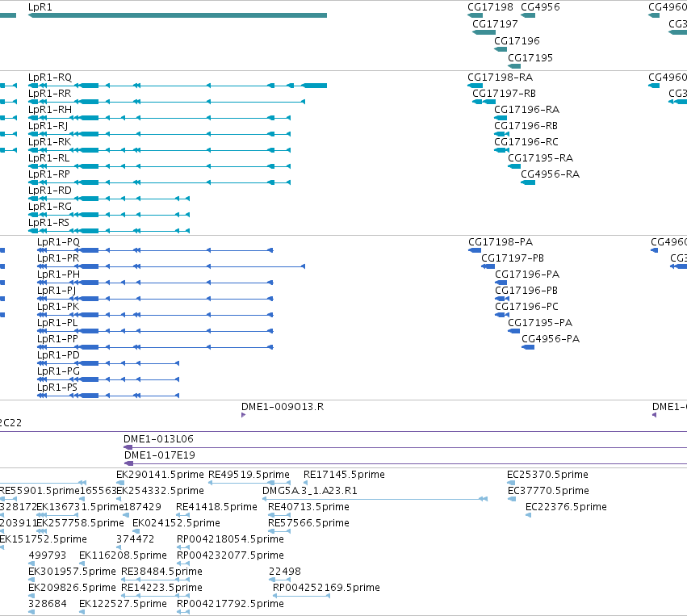Screen dimensions: 687x616
Task: Click the EK301957.5prime EST label
Action: pos(73,572)
